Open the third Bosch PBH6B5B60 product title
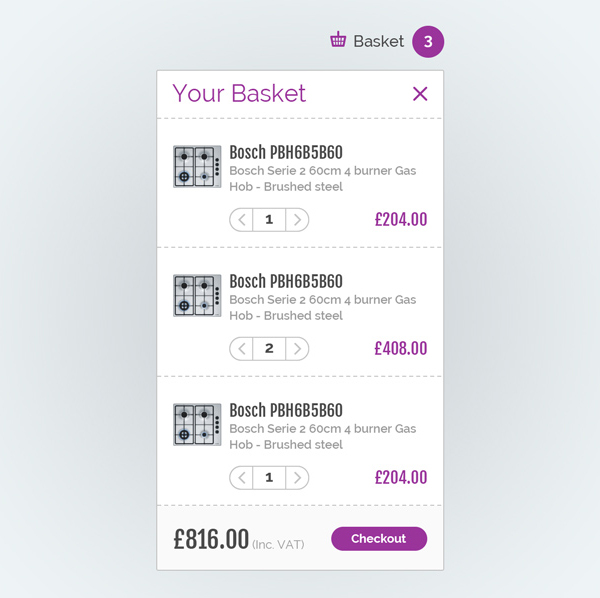 286,411
